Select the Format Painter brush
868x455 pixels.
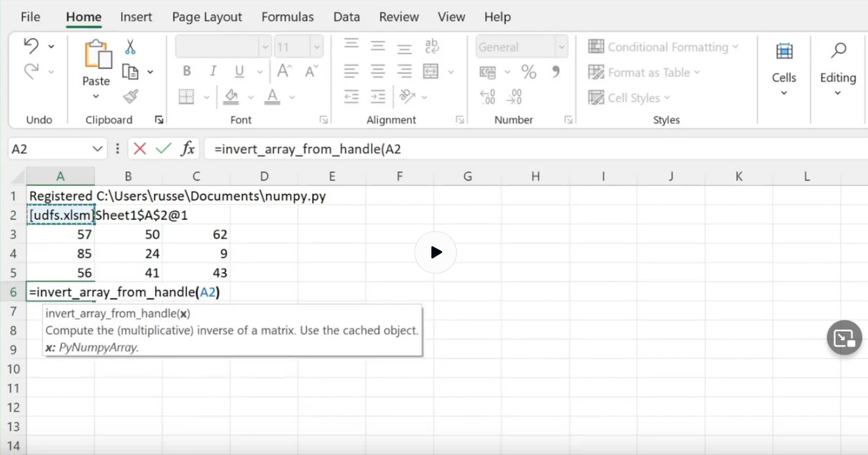coord(130,96)
